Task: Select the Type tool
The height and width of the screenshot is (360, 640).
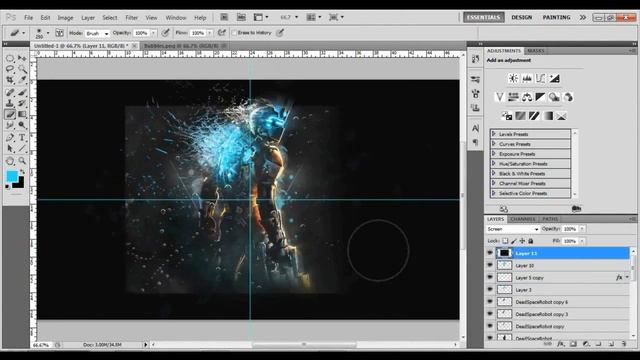Action: 22,138
